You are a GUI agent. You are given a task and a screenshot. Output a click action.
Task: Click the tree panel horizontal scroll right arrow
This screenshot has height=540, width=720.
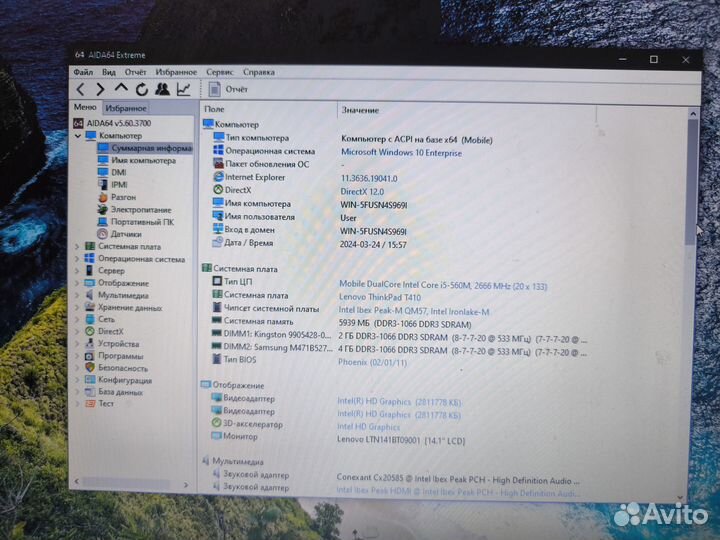186,485
